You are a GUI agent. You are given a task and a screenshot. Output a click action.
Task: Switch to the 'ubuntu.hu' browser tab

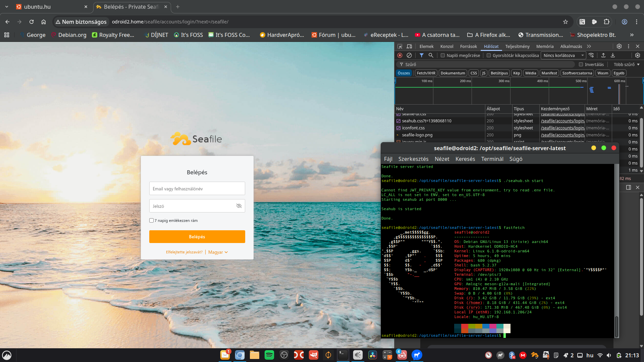52,7
